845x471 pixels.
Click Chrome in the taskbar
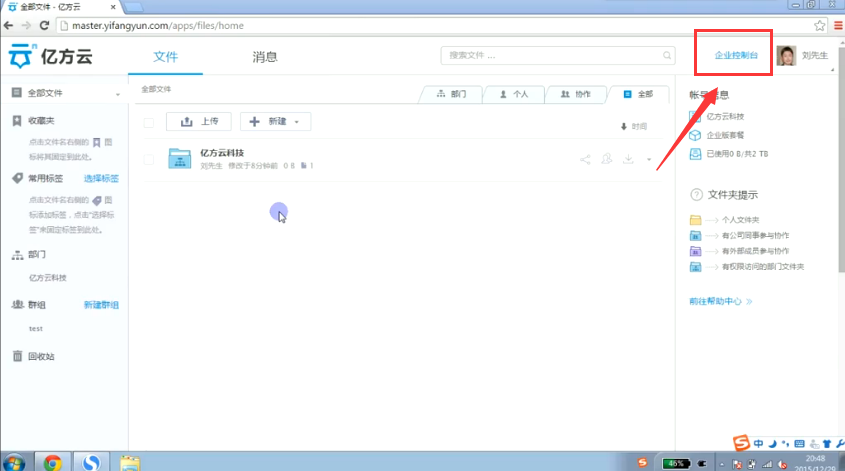(x=53, y=462)
